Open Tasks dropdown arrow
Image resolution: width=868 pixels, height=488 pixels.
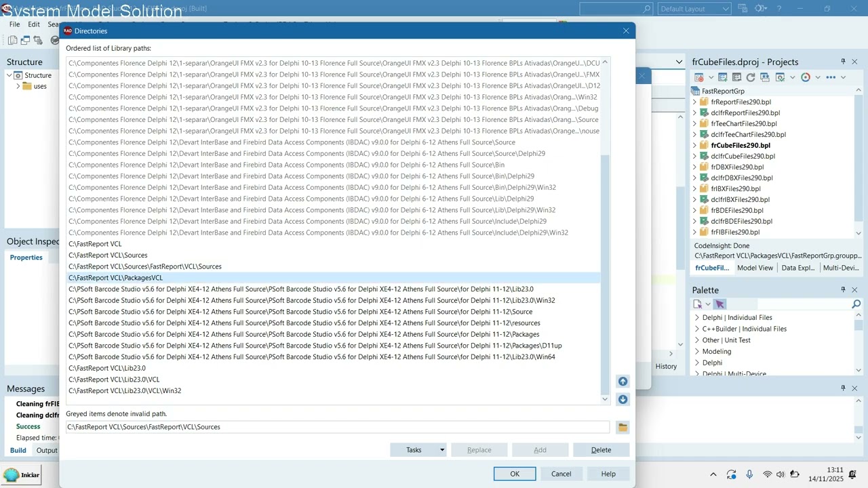coord(442,450)
